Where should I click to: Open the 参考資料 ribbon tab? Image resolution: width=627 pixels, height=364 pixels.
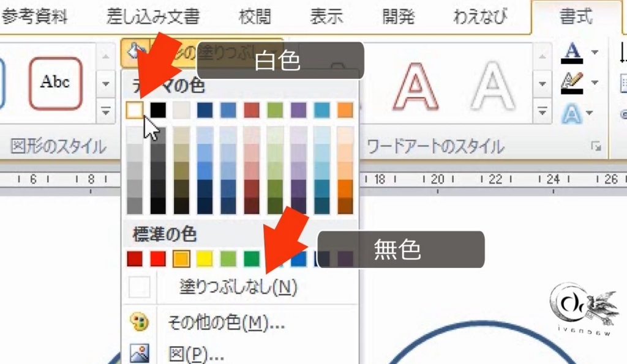34,17
